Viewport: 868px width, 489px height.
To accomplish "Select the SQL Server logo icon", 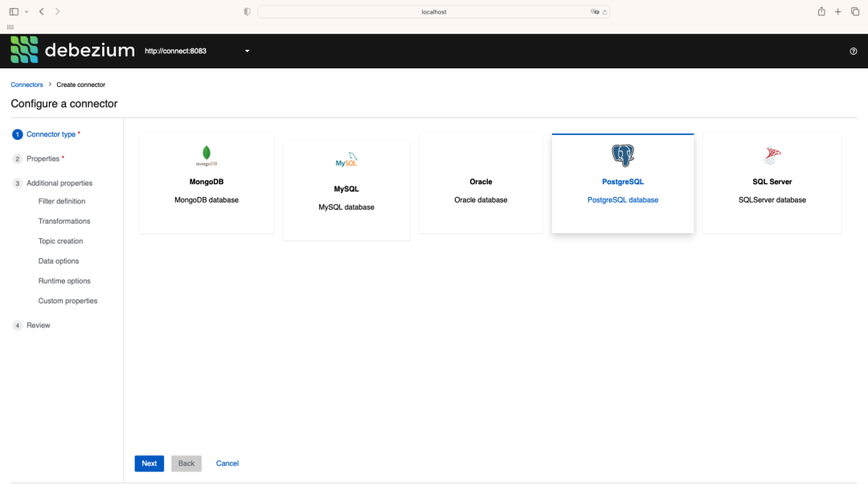I will (x=772, y=155).
